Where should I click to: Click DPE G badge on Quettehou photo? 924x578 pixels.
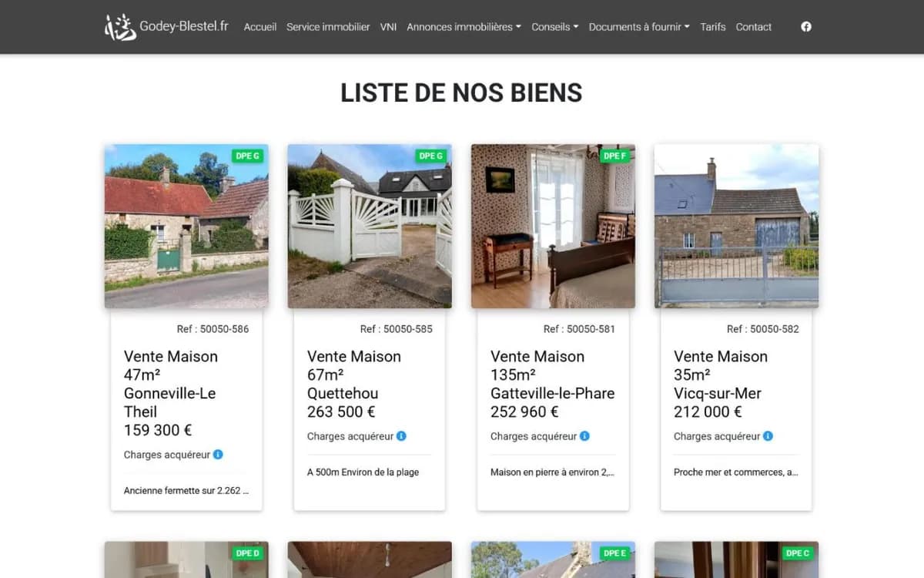point(431,156)
